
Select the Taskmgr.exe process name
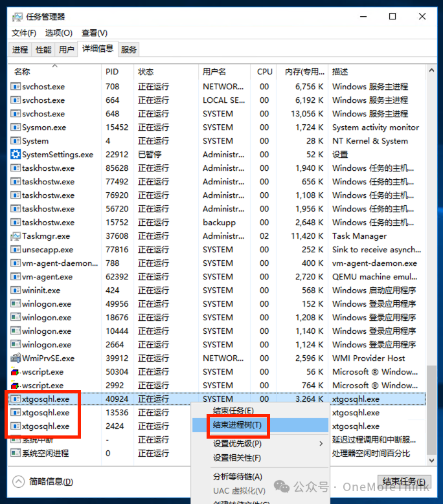[x=46, y=236]
